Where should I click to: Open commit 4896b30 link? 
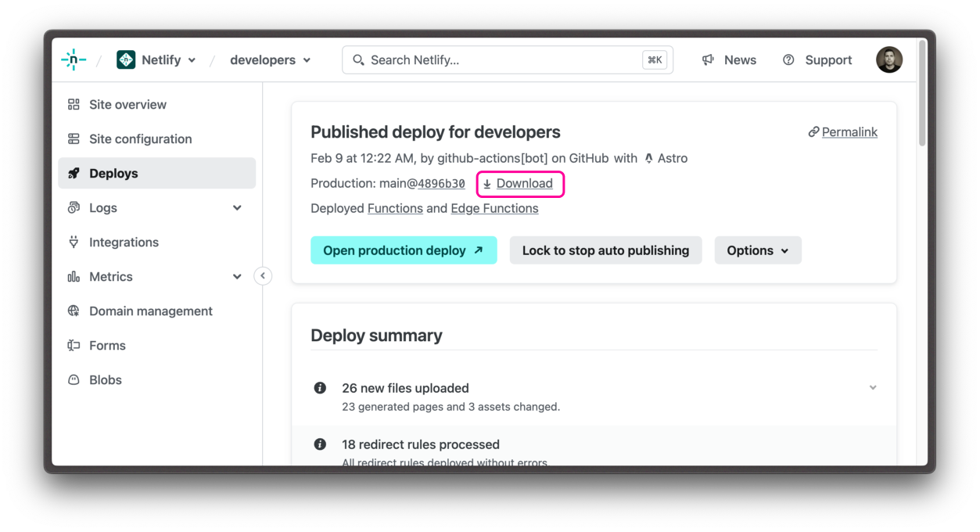coord(441,184)
